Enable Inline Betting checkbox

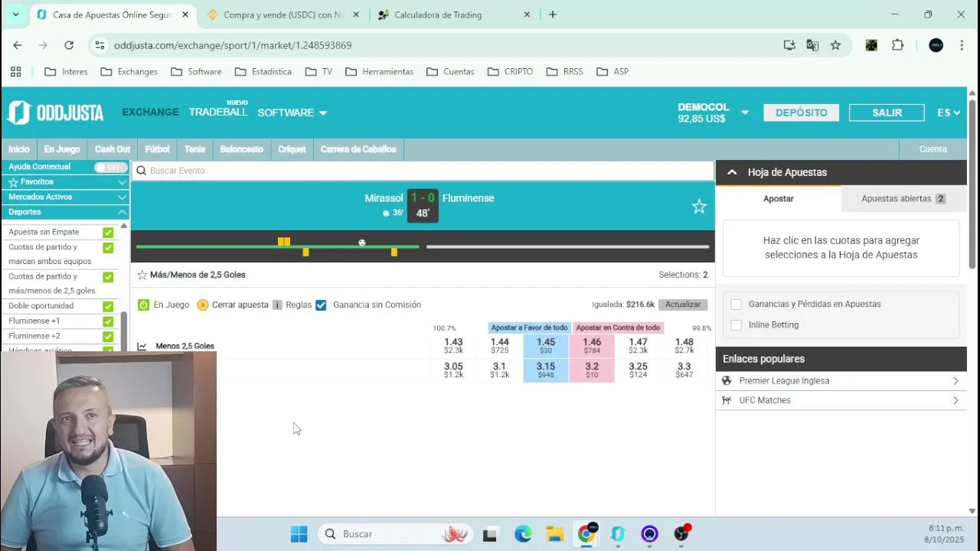(x=736, y=325)
